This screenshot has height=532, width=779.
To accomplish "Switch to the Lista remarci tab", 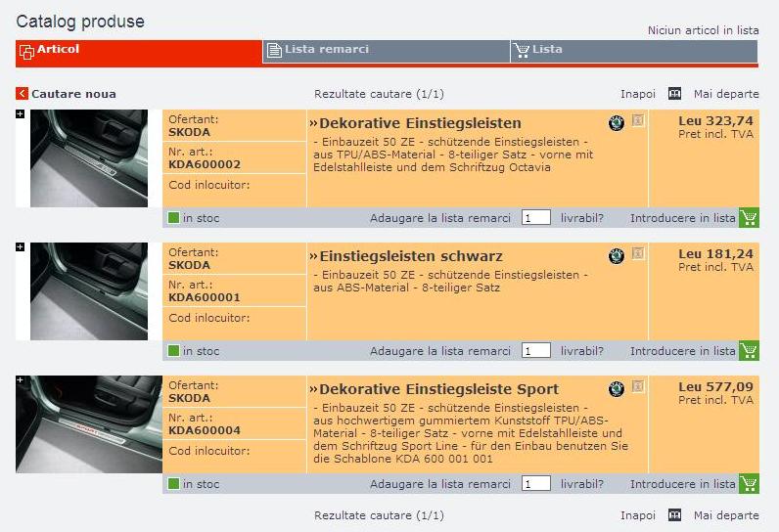I will point(326,50).
